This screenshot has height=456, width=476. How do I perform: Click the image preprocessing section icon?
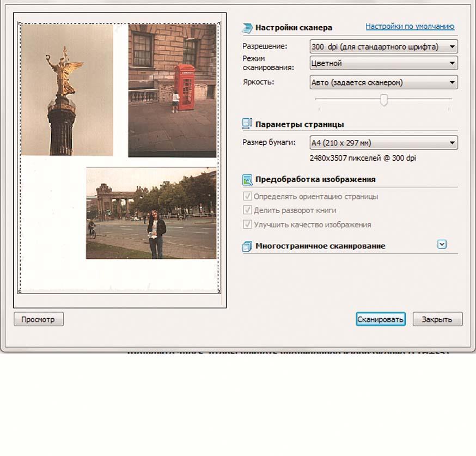pos(247,179)
